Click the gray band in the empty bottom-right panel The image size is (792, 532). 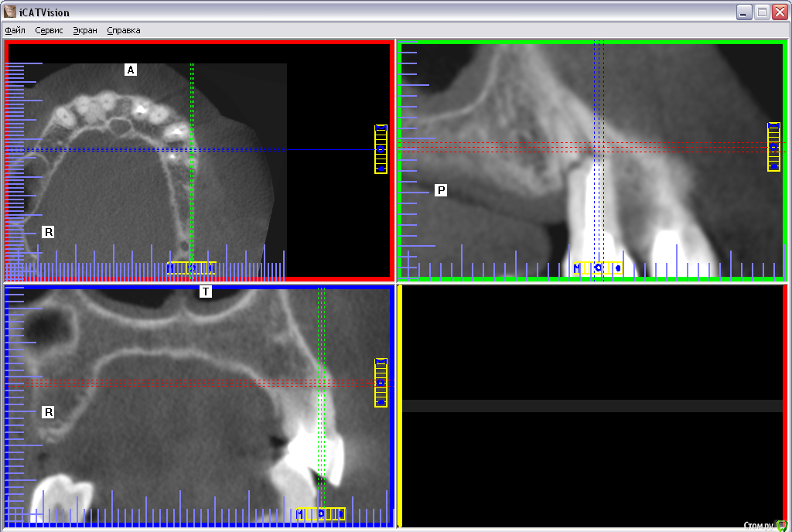pyautogui.click(x=592, y=406)
